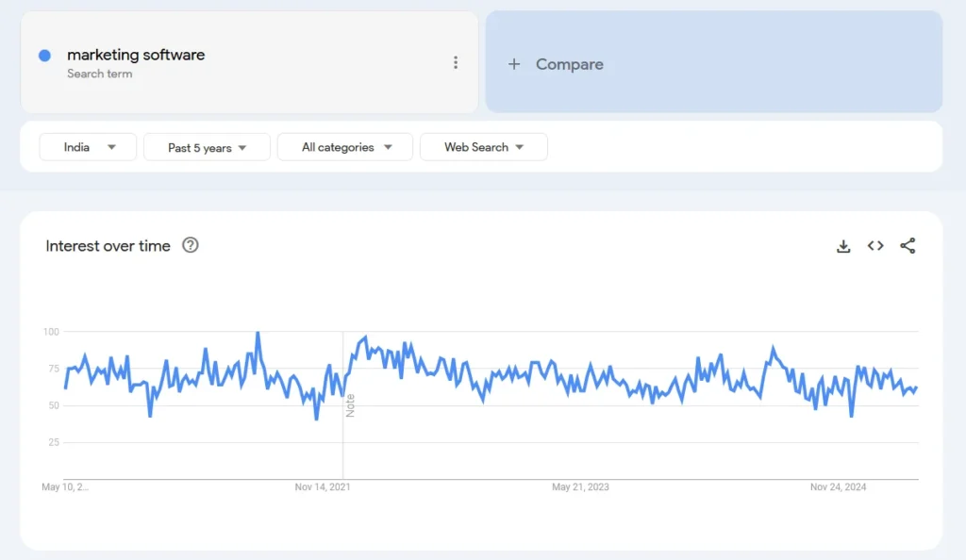Select the marketing software search term card
The height and width of the screenshot is (560, 966).
pos(249,62)
